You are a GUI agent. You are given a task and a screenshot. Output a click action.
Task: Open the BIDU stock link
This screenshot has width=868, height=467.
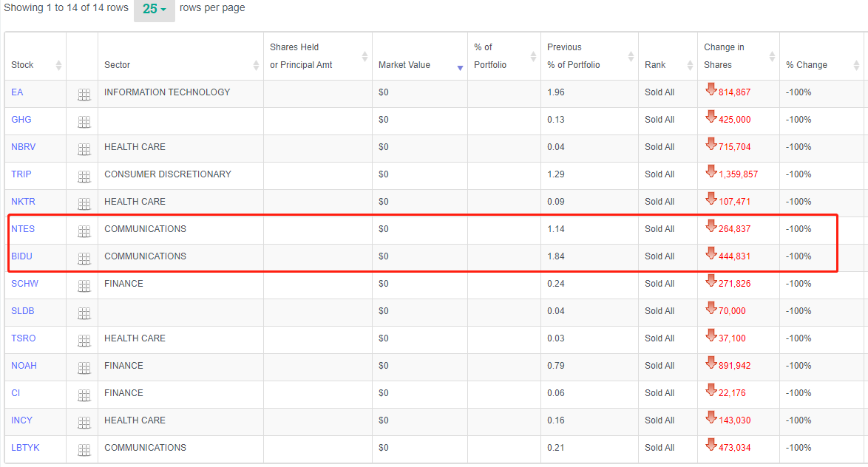[x=21, y=256]
